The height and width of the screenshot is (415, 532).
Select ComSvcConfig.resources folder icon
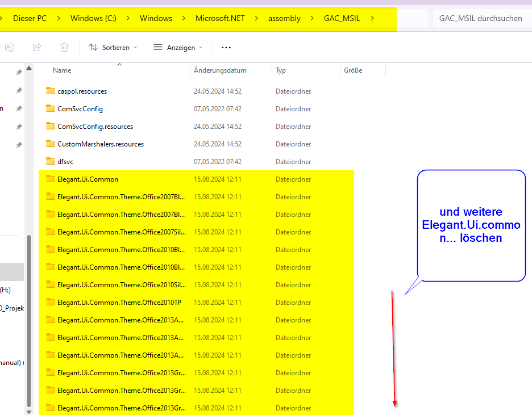51,126
